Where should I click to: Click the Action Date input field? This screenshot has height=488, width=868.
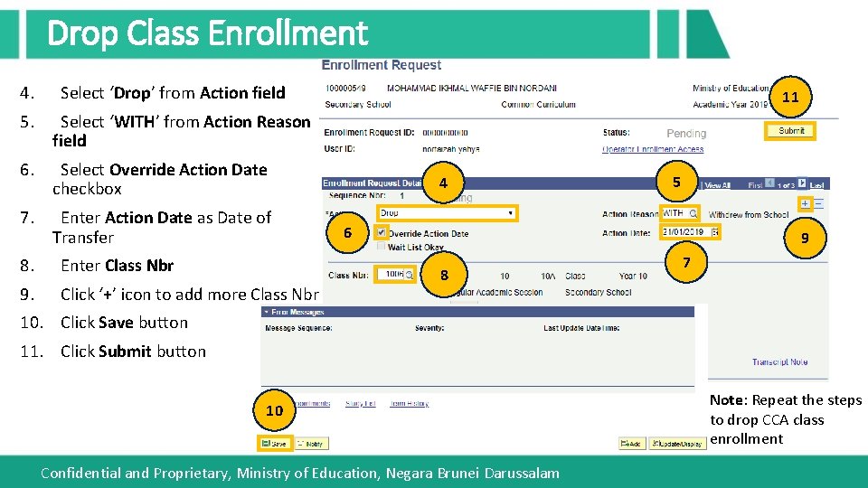coord(685,232)
